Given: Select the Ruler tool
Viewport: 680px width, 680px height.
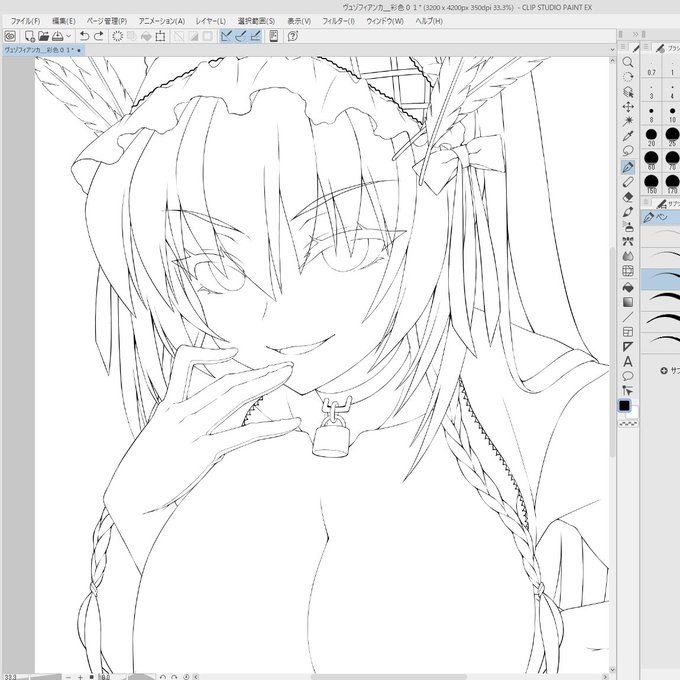Looking at the screenshot, I should coord(628,347).
